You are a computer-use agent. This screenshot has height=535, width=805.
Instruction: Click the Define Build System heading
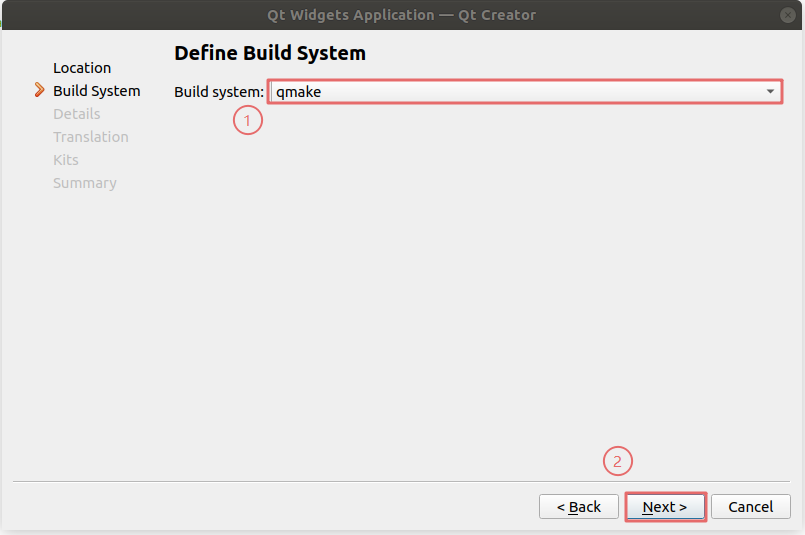pos(270,53)
